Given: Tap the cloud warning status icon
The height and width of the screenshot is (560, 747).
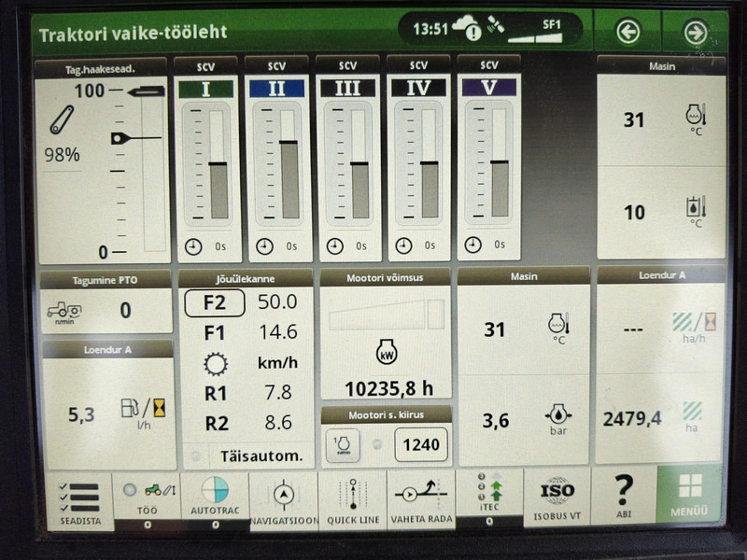Looking at the screenshot, I should tap(466, 30).
